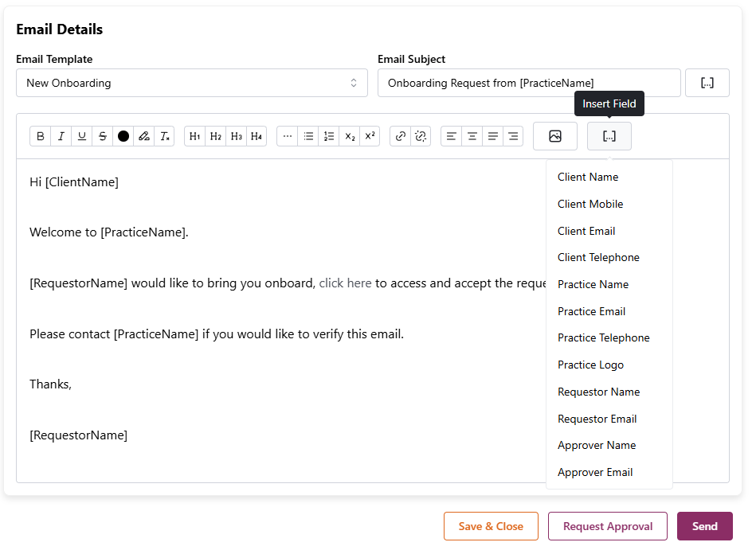756x550 pixels.
Task: Select Client Email from field list
Action: click(586, 231)
